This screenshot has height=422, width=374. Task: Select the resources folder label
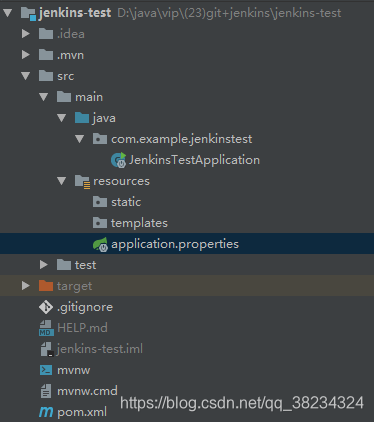pyautogui.click(x=121, y=181)
